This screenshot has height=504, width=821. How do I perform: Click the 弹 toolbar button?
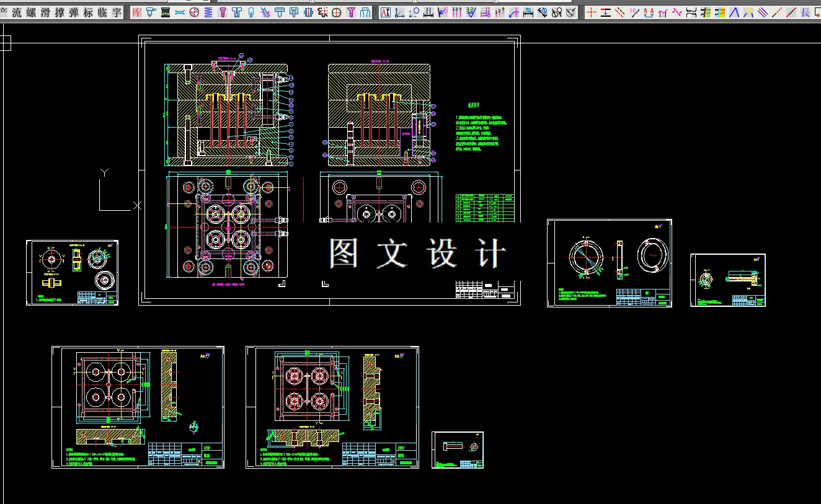pos(74,12)
